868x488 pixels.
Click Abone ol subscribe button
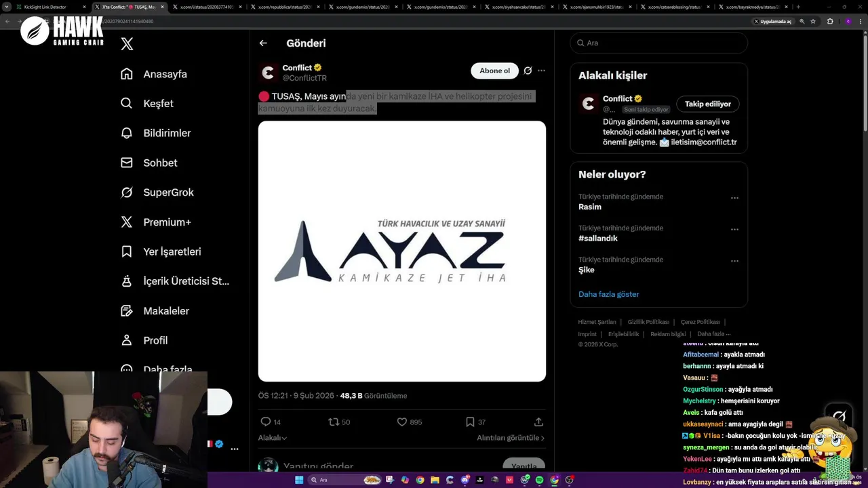point(494,70)
